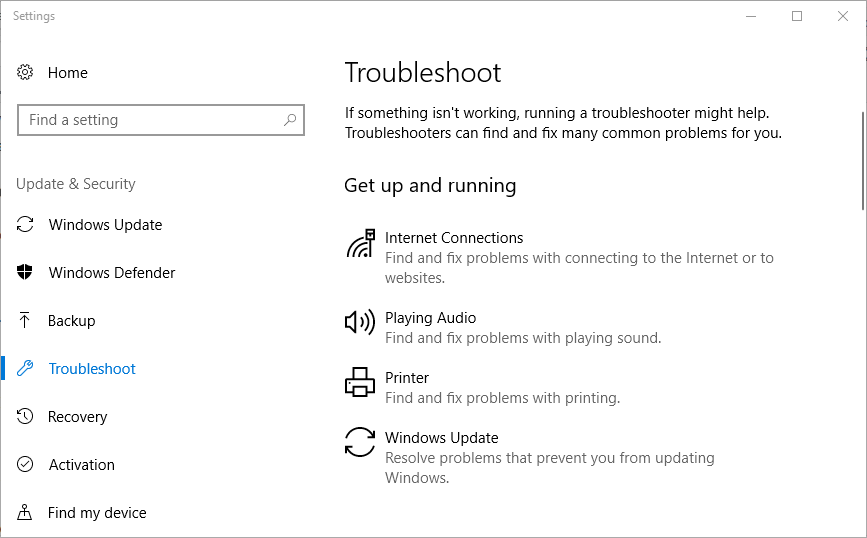Click the Windows Update sync icon in sidebar
Image resolution: width=867 pixels, height=538 pixels.
(26, 225)
